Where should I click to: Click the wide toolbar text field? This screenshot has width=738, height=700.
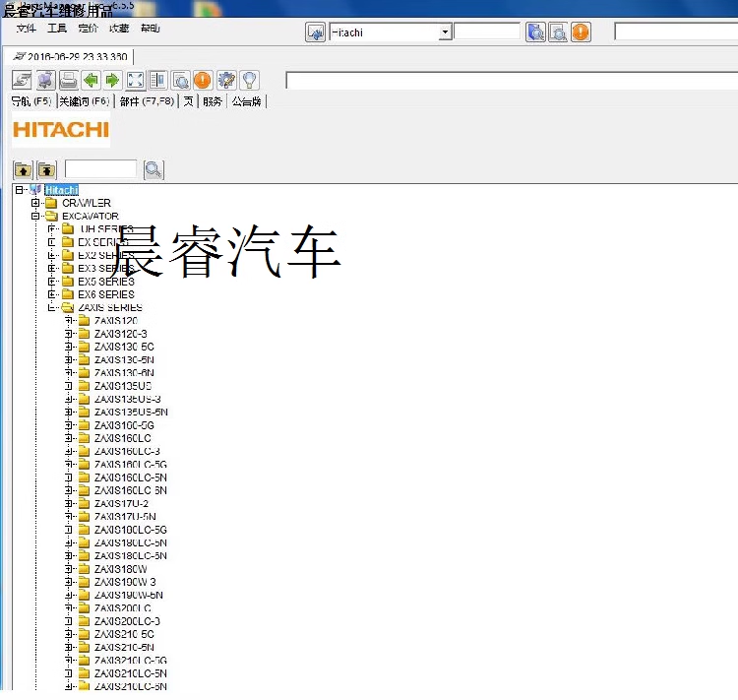(512, 81)
